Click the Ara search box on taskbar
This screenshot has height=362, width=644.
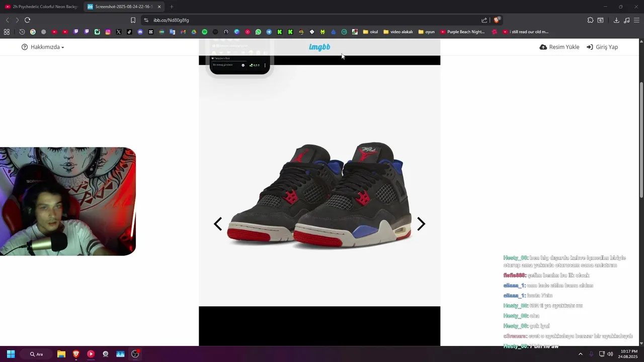tap(36, 354)
